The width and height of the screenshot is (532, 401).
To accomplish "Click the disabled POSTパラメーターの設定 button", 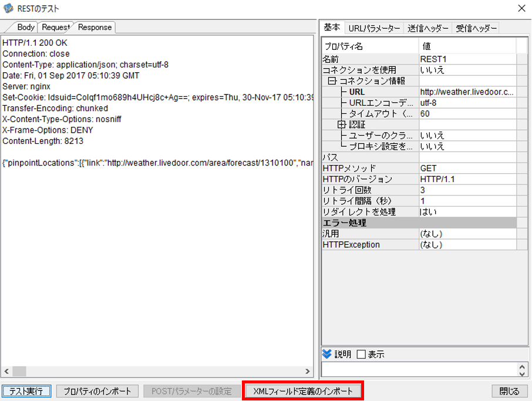I will point(191,391).
